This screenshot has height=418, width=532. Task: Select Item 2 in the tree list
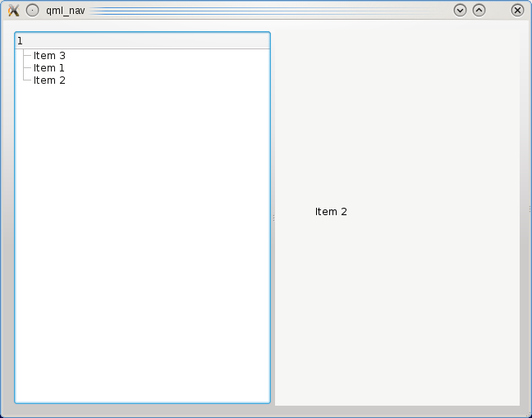(49, 80)
